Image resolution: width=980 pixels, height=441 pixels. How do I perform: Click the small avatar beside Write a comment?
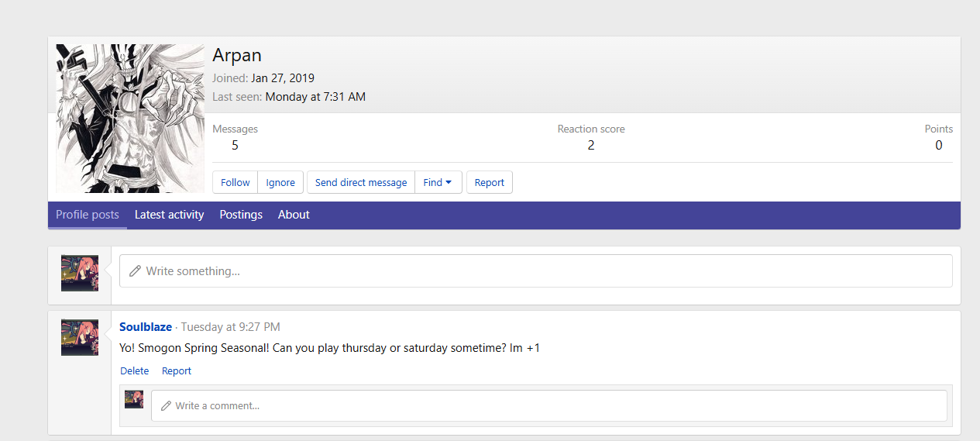pos(134,399)
